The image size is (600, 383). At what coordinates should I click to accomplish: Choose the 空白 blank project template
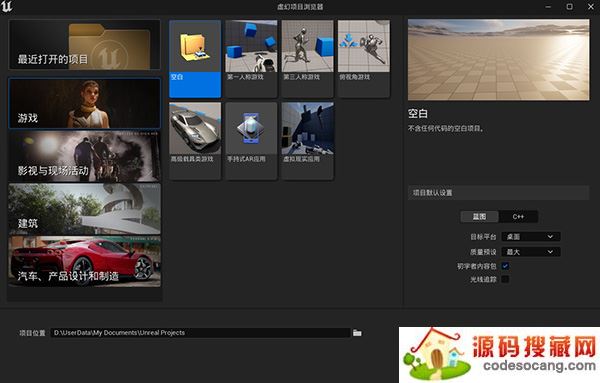coord(195,59)
